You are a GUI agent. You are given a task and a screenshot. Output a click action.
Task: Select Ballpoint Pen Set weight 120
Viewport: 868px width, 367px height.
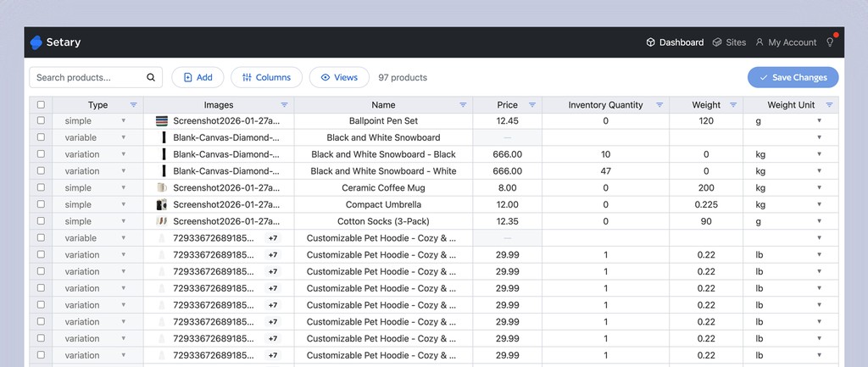click(706, 120)
